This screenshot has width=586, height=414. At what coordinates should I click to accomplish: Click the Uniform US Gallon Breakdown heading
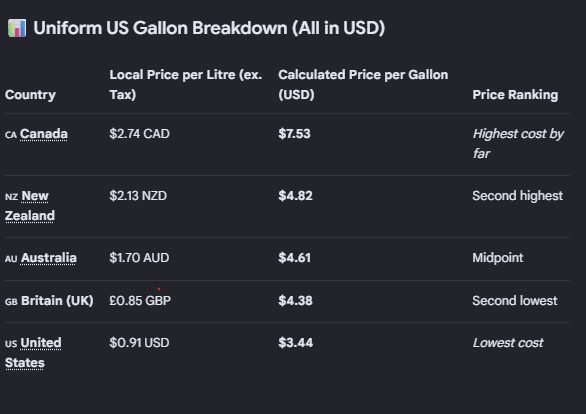(x=209, y=28)
